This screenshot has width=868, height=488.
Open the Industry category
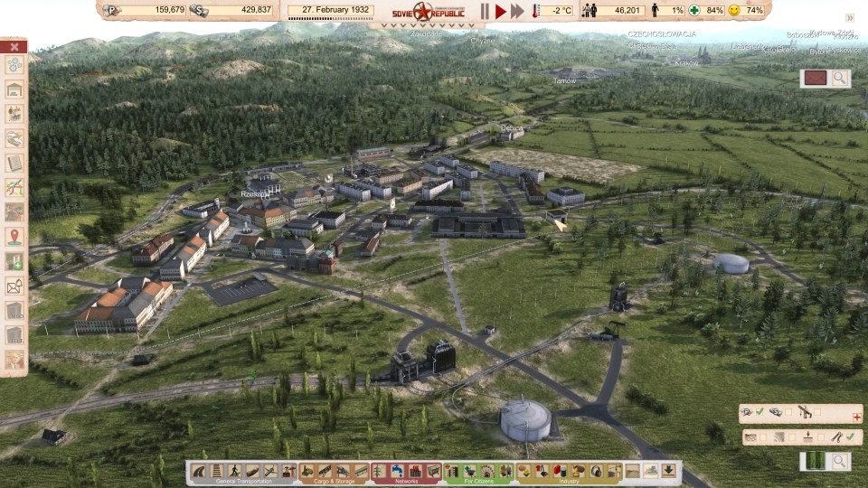pos(569,482)
